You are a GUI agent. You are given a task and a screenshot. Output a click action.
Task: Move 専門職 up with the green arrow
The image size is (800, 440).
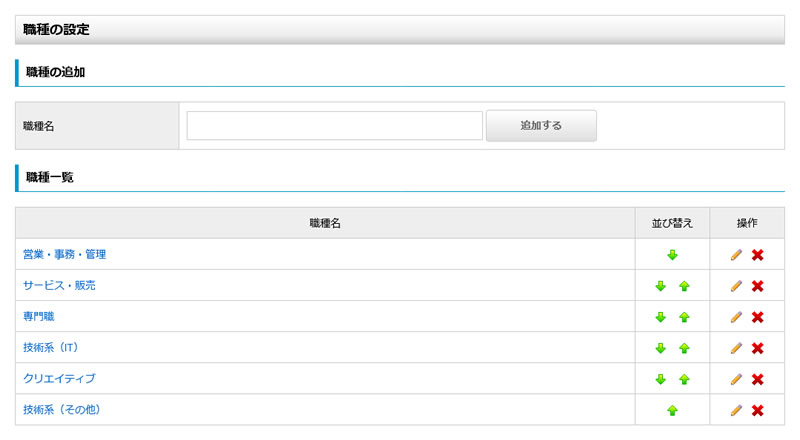click(684, 317)
